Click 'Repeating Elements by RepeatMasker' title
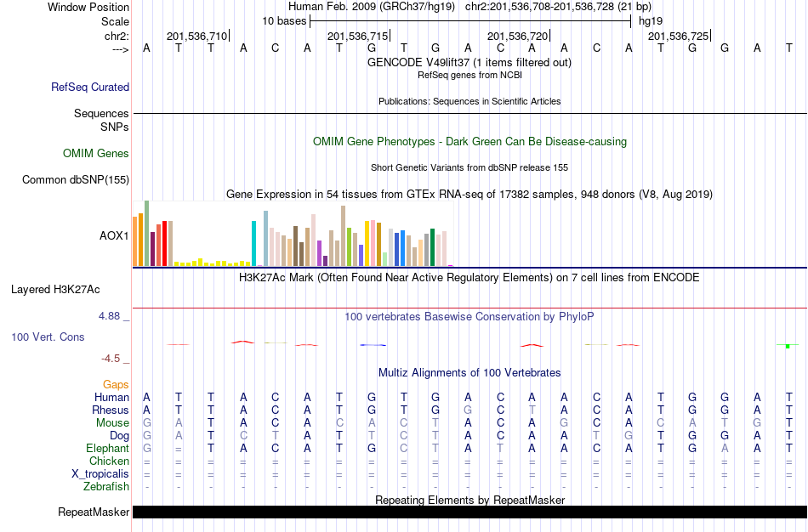This screenshot has width=808, height=532. (x=469, y=500)
